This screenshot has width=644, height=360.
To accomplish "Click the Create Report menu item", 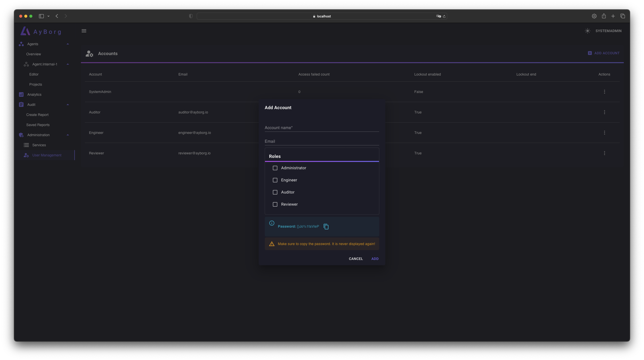I will (37, 115).
